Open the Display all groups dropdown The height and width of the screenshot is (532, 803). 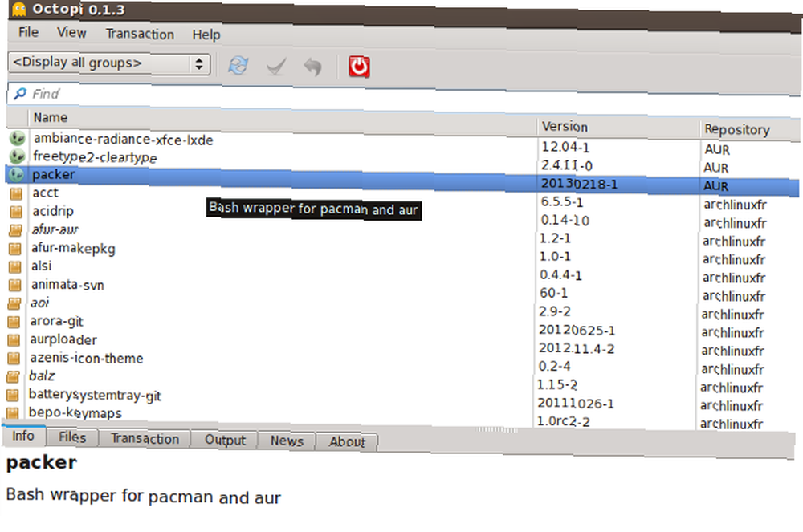point(109,63)
